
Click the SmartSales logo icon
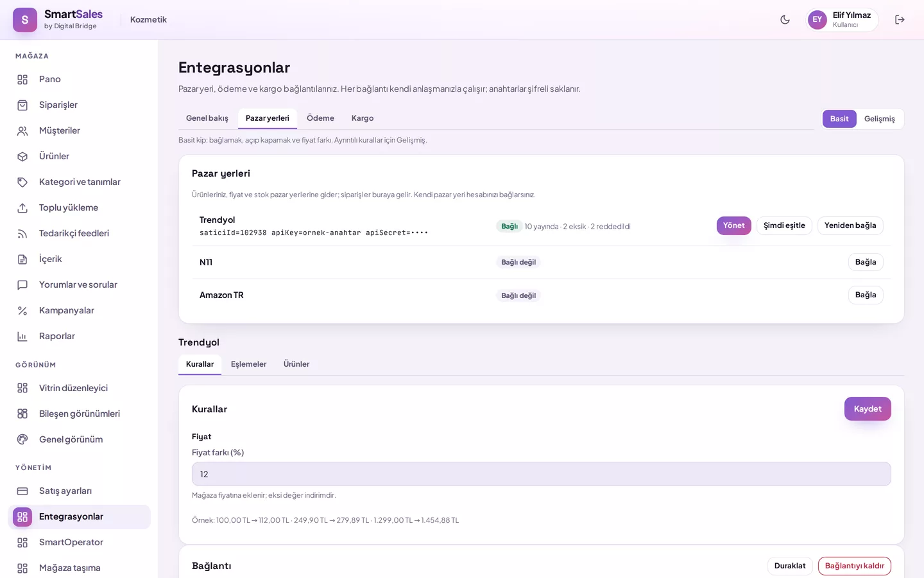[x=25, y=20]
